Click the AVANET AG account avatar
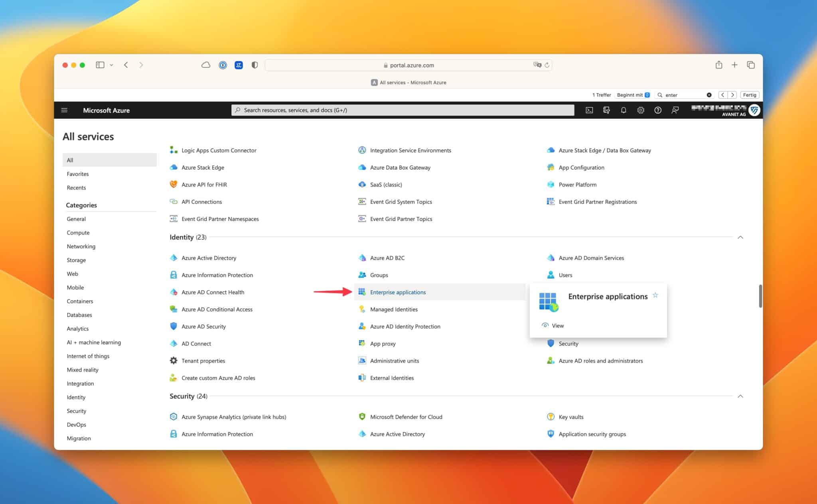The image size is (817, 504). pyautogui.click(x=754, y=110)
